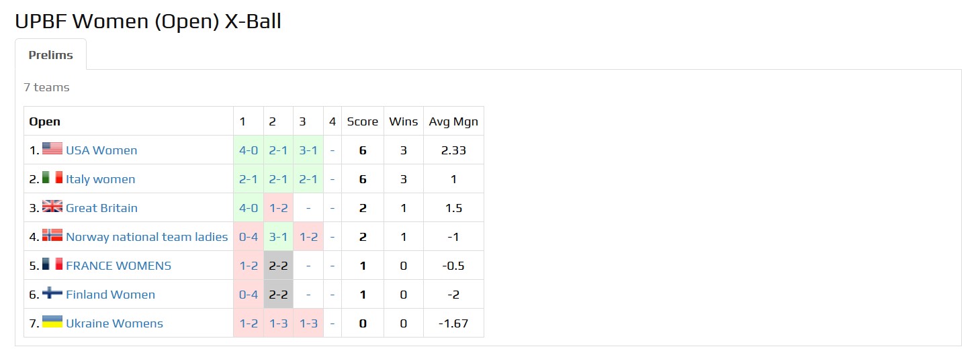Open the Great Britain team link
Image resolution: width=980 pixels, height=359 pixels.
[101, 208]
